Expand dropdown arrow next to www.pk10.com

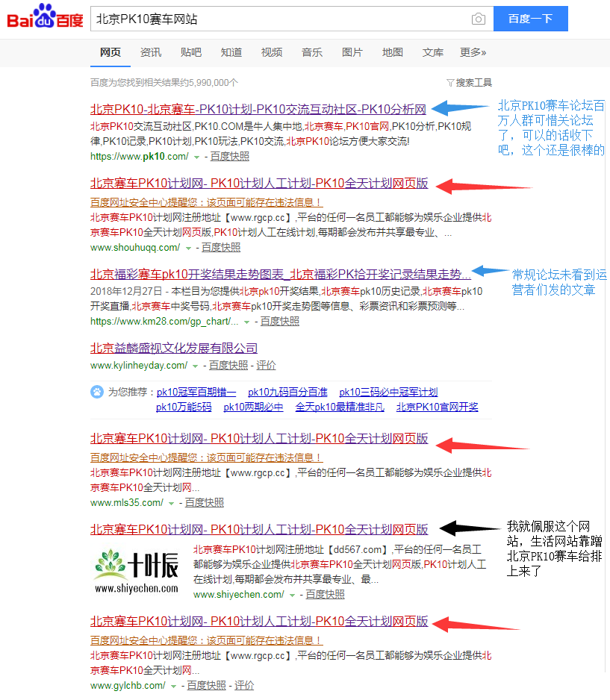click(x=196, y=157)
